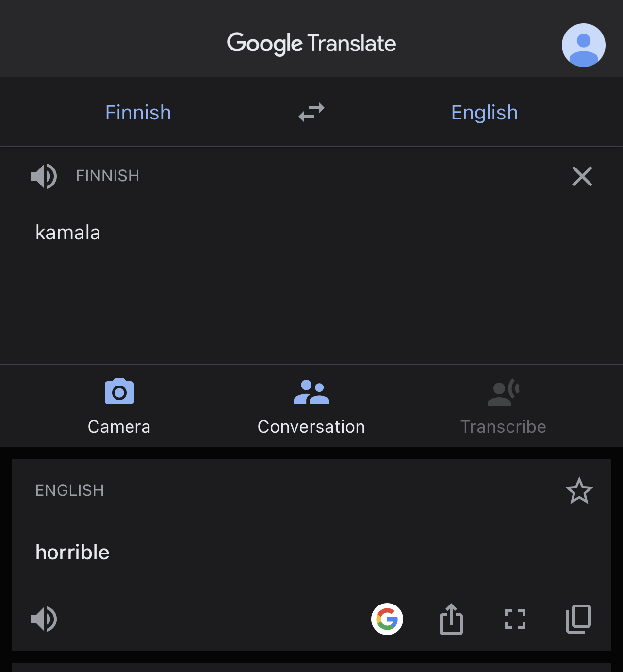Share the translated text
The height and width of the screenshot is (672, 623).
click(x=451, y=619)
